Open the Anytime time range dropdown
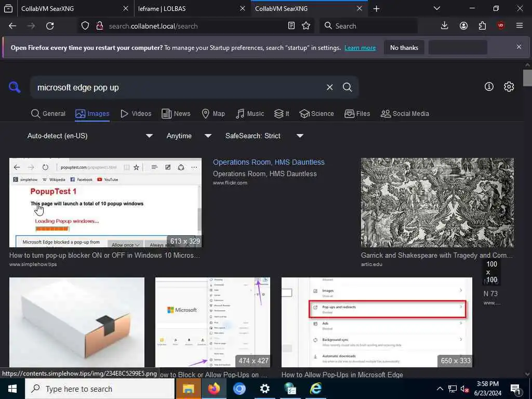This screenshot has width=532, height=399. [189, 136]
